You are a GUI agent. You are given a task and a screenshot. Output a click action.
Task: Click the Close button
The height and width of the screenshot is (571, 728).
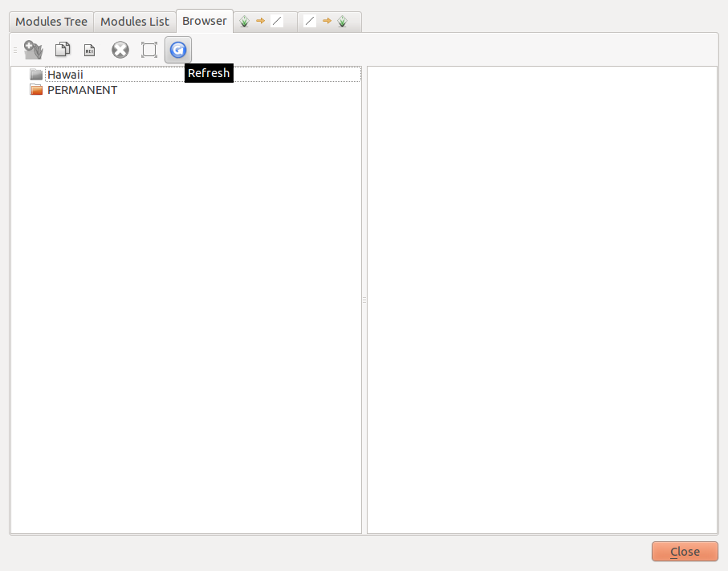coord(684,552)
